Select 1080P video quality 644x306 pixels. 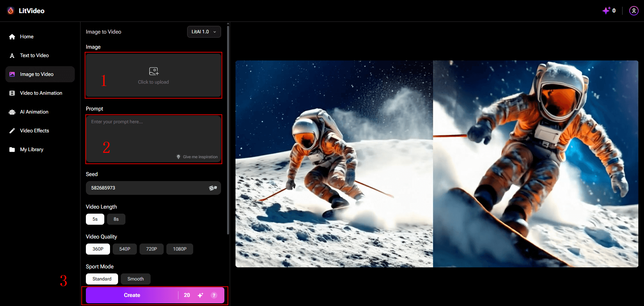[179, 249]
